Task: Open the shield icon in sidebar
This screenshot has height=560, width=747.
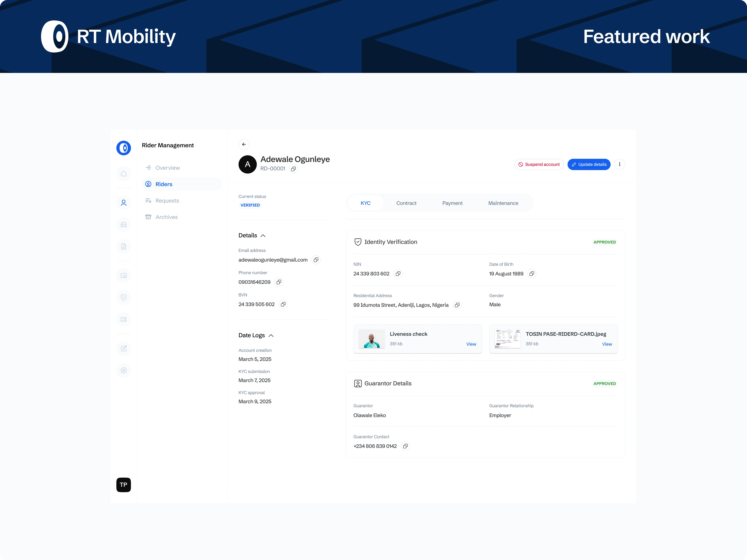Action: click(x=124, y=297)
